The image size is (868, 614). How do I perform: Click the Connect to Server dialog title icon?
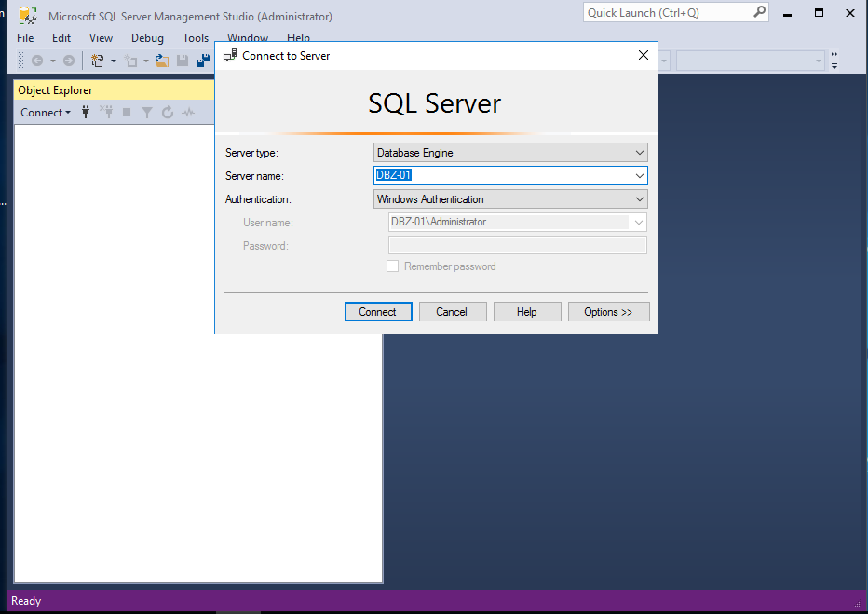[230, 55]
